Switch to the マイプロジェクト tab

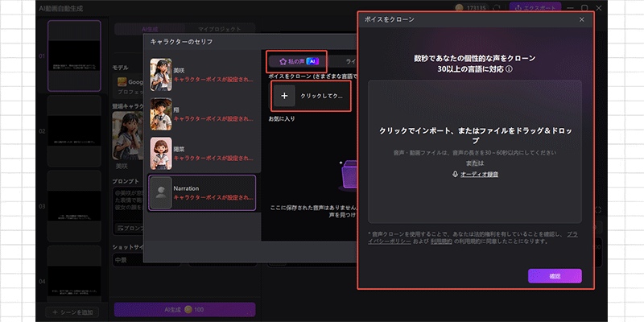pos(220,29)
